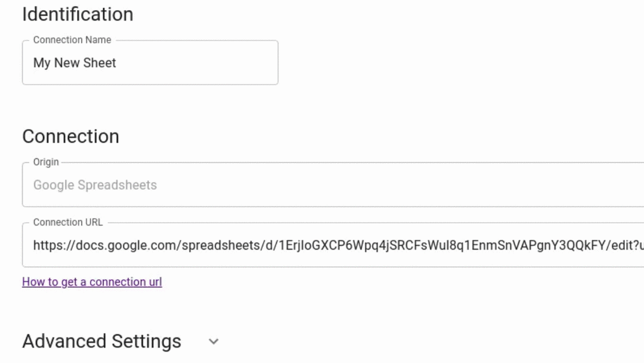Viewport: 644px width, 363px height.
Task: Click the Origin field label
Action: [46, 162]
